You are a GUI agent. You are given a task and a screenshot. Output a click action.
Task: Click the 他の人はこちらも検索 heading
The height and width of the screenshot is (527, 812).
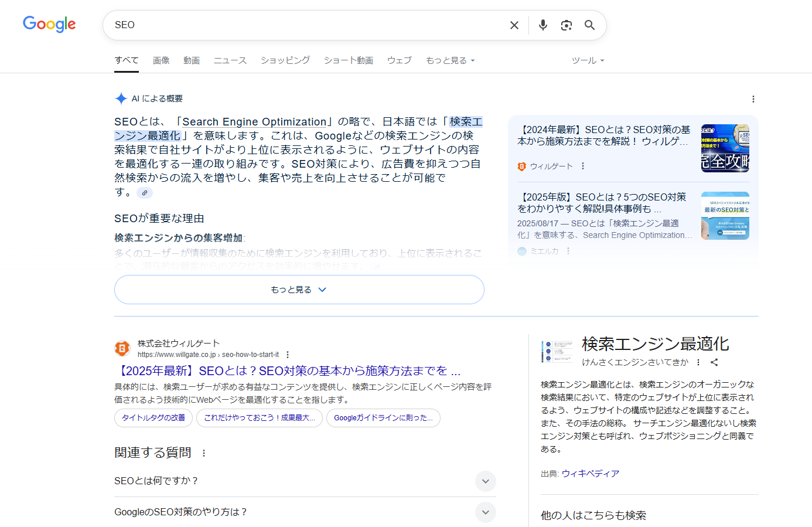tap(593, 515)
